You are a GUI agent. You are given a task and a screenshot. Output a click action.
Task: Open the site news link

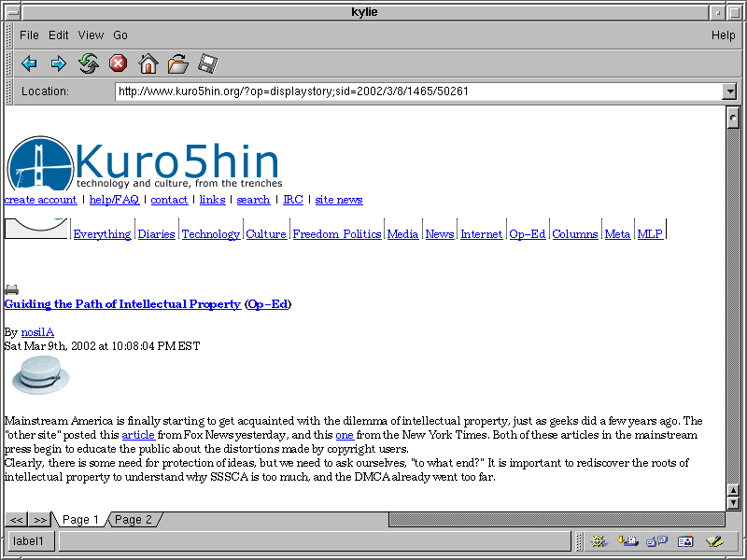[339, 200]
